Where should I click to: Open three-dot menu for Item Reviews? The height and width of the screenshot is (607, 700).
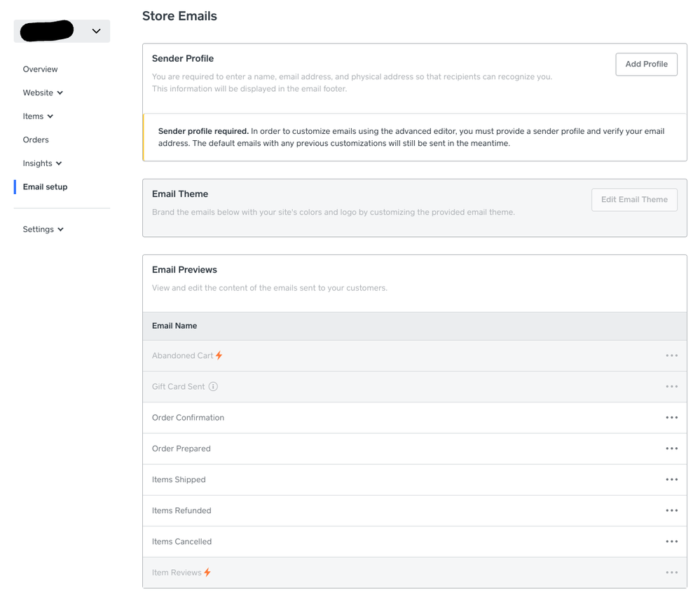pos(671,573)
